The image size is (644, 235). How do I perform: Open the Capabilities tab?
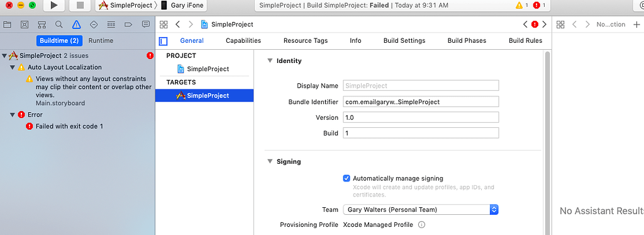(x=243, y=41)
